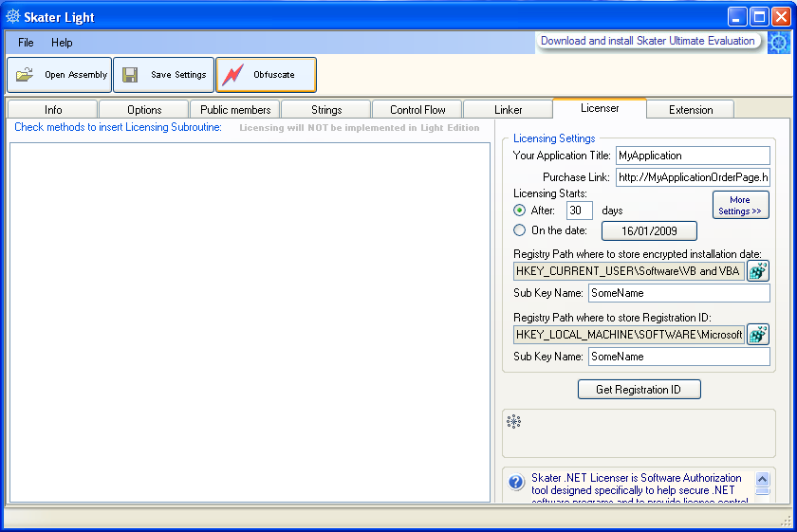Browse registry path for Registration ID
The height and width of the screenshot is (532, 797).
pos(758,335)
